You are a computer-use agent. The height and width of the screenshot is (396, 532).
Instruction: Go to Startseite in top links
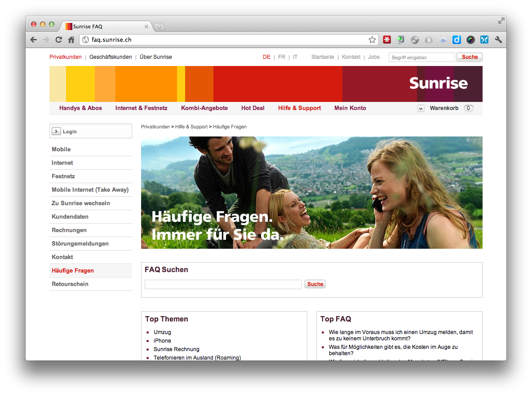coord(323,57)
